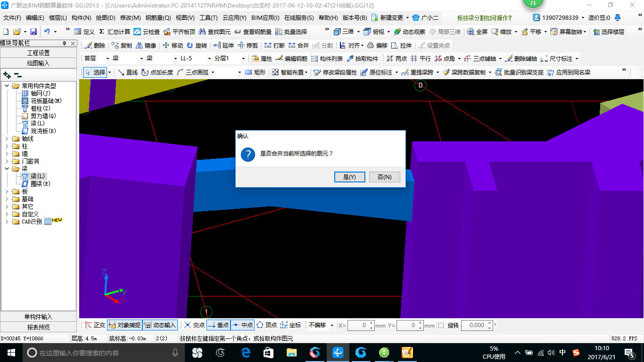Click the 全屏 zoom tool
644x362 pixels.
coord(477,32)
